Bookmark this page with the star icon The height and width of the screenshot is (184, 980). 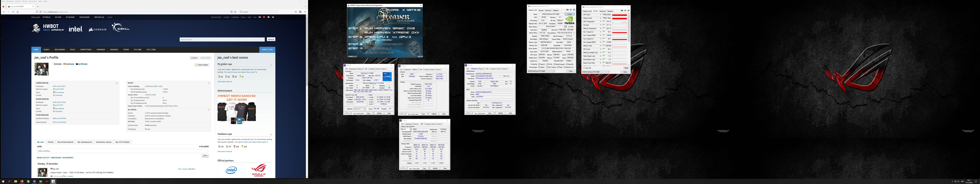click(x=235, y=12)
